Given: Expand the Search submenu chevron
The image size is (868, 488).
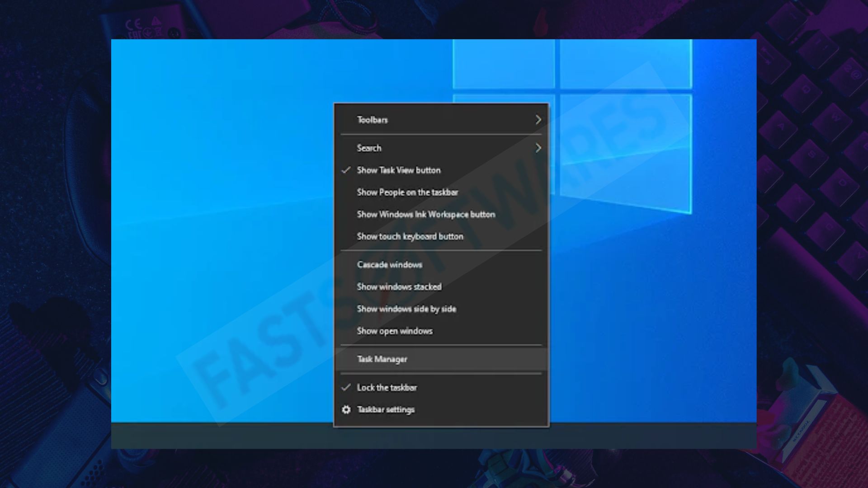Looking at the screenshot, I should [x=538, y=148].
